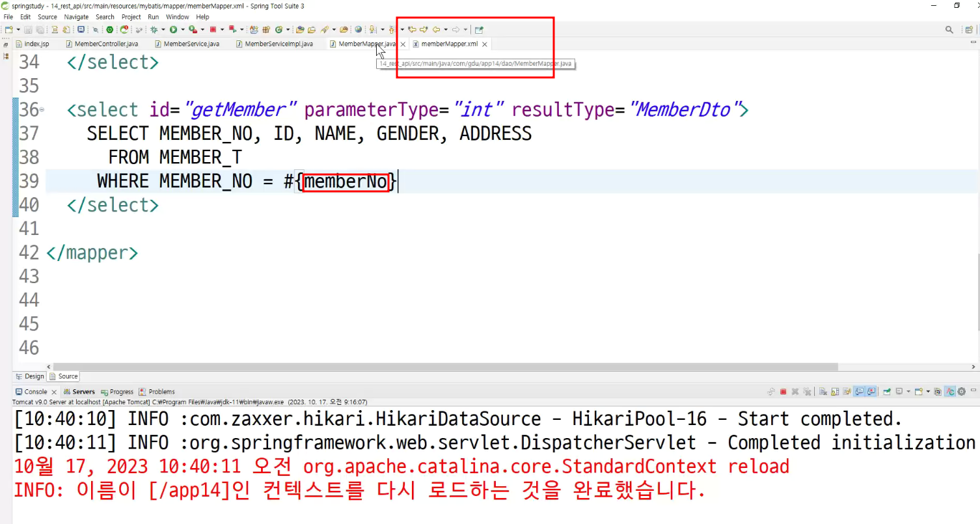
Task: Open the Run dropdown arrow
Action: point(183,29)
